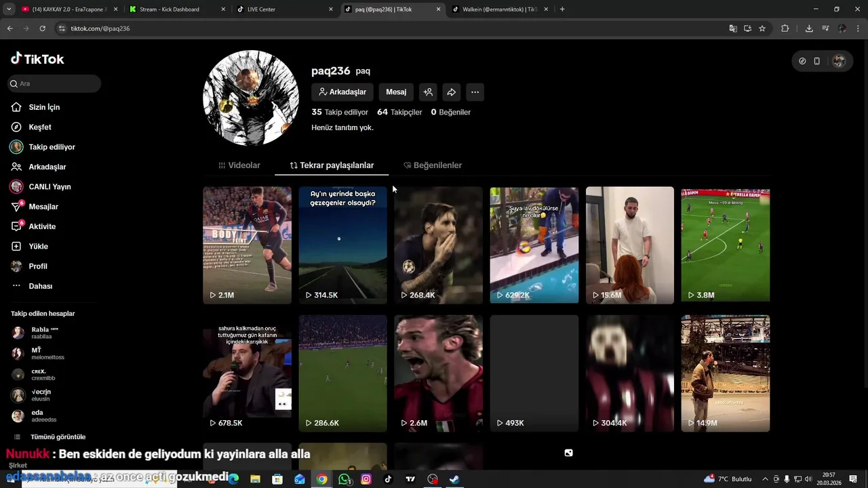Open the eda adeeedss followed account
Image resolution: width=868 pixels, height=488 pixels.
pos(45,416)
